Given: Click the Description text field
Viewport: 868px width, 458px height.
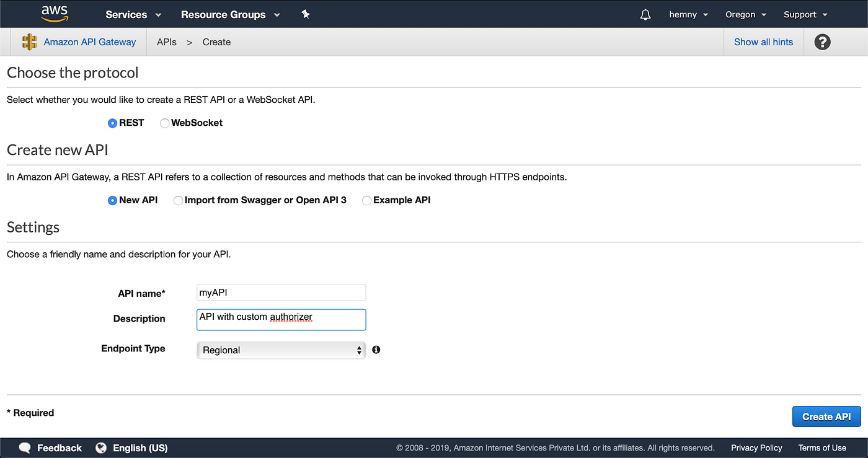Looking at the screenshot, I should (x=281, y=320).
